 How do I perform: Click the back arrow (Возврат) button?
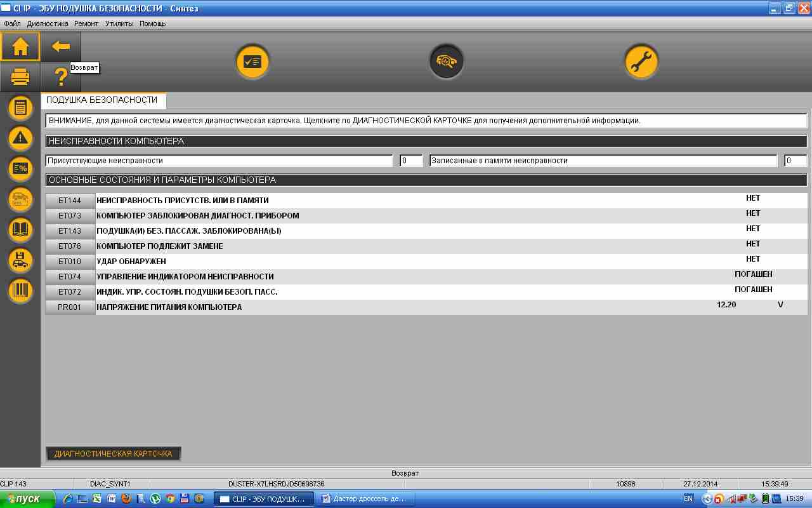tap(61, 46)
